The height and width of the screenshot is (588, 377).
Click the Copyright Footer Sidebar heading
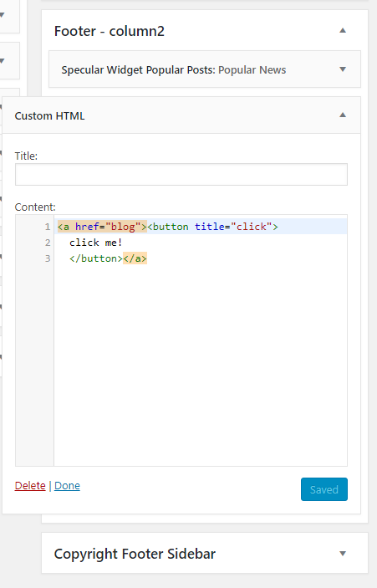coord(135,554)
